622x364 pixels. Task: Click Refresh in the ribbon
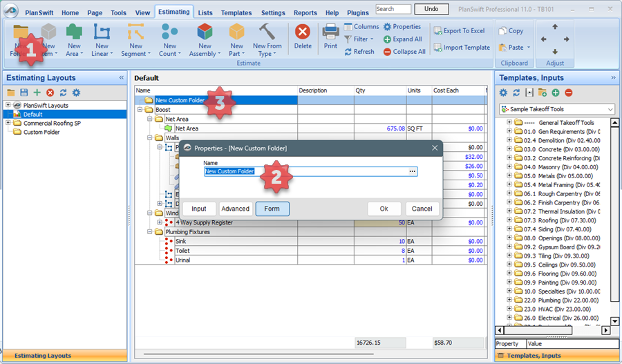pyautogui.click(x=359, y=52)
